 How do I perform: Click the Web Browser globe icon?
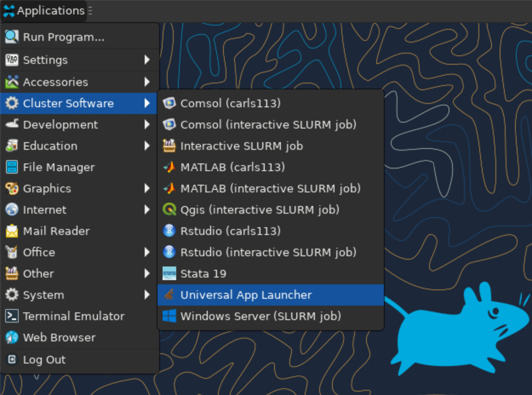coord(11,337)
